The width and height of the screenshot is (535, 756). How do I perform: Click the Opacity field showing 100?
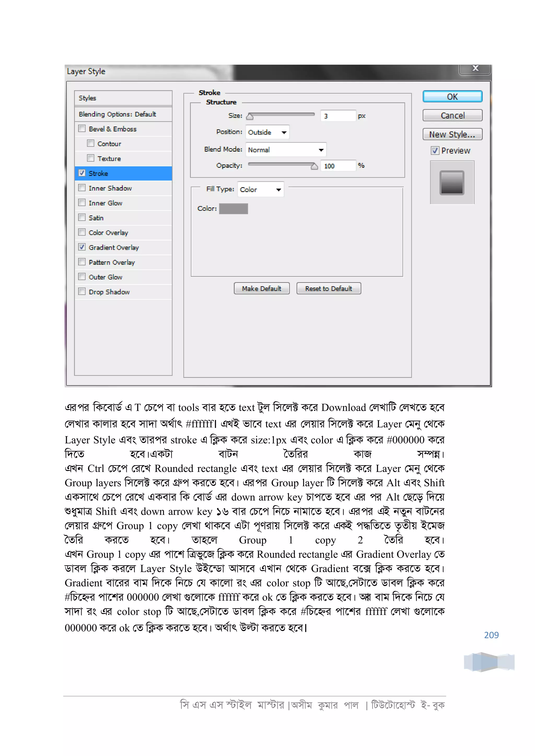pos(338,166)
